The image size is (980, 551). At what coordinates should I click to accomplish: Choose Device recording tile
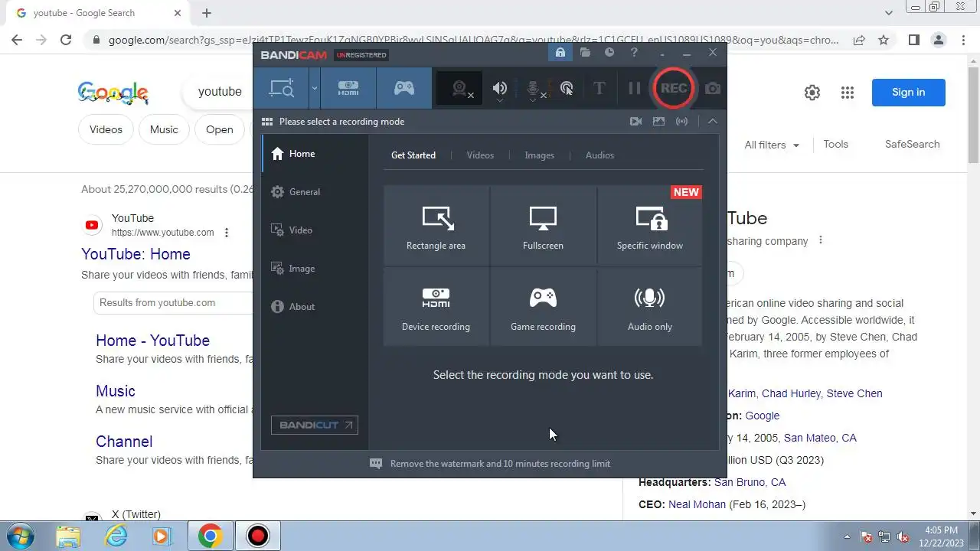(436, 307)
